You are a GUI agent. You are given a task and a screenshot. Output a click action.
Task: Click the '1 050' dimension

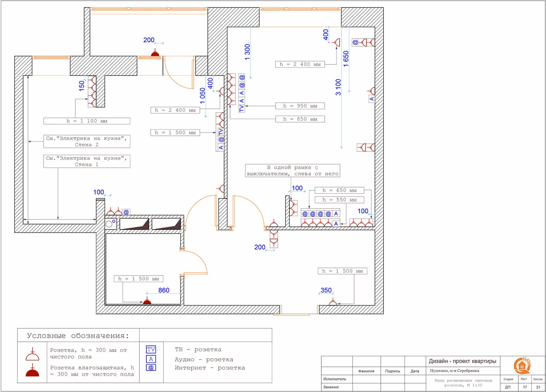[x=203, y=96]
